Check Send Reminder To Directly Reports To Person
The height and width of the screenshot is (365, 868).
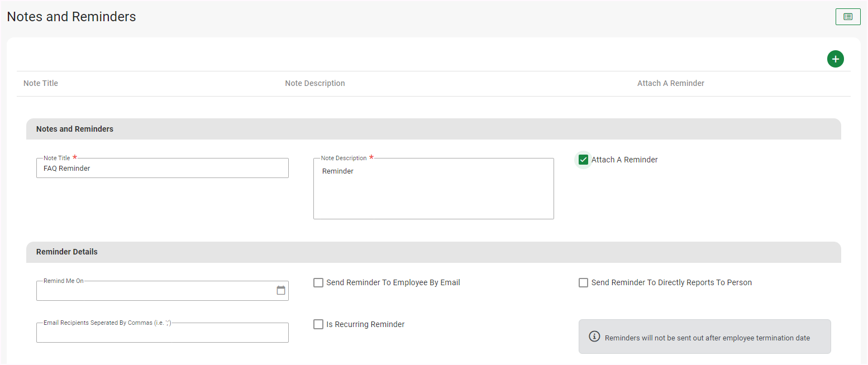point(584,283)
